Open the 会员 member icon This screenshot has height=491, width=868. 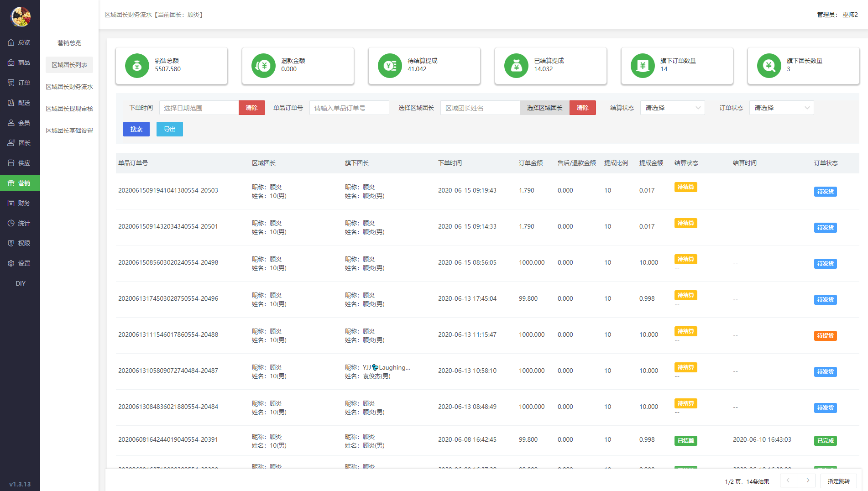(x=11, y=123)
